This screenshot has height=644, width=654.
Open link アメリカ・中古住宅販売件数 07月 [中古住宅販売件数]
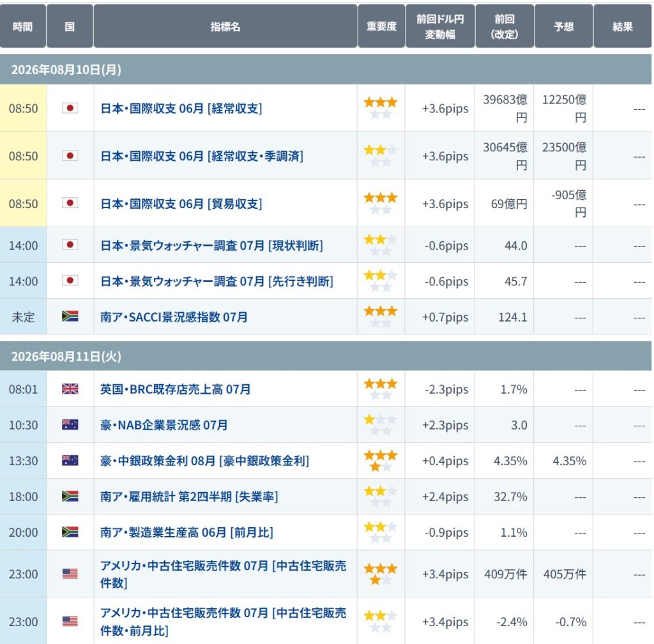coord(223,574)
